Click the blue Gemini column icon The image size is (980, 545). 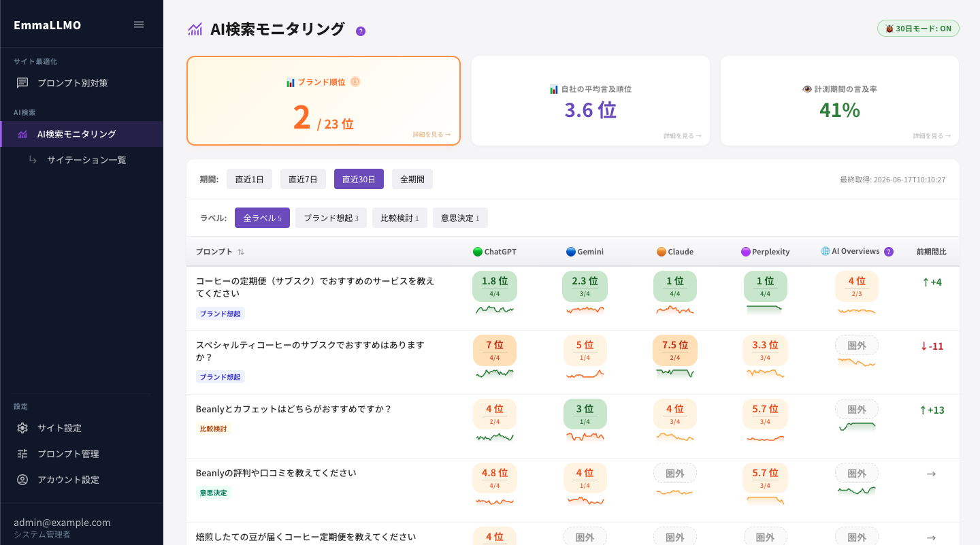[571, 252]
